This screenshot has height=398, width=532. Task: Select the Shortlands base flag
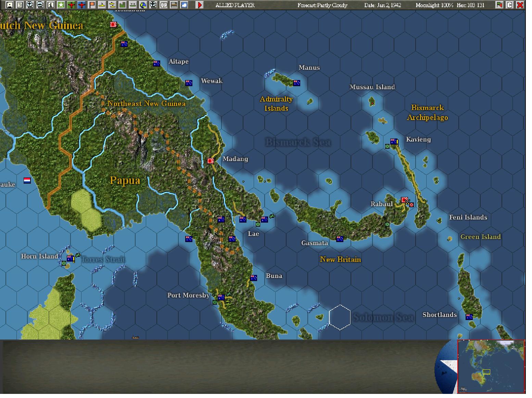pyautogui.click(x=469, y=317)
